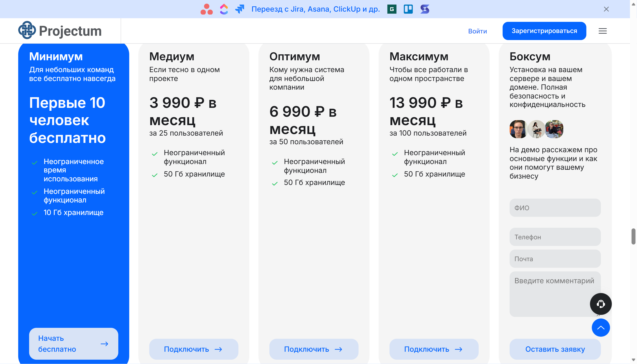The image size is (637, 364).
Task: Click the 13 990 ₽ в месяц price
Action: click(426, 111)
